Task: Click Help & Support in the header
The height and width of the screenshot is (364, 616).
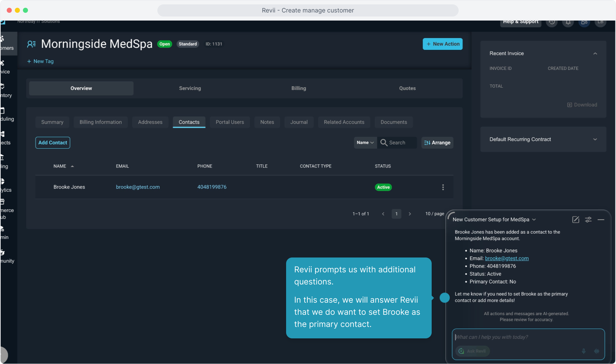Action: pyautogui.click(x=521, y=22)
